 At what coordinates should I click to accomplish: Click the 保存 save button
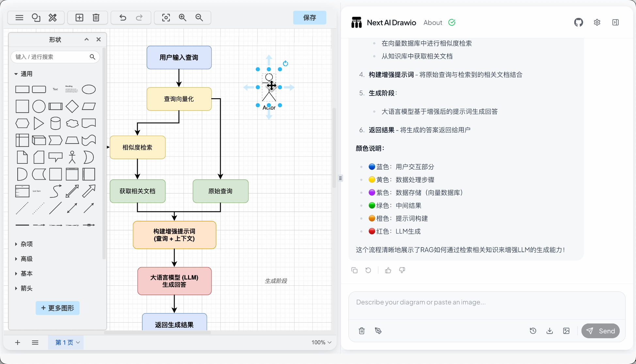click(x=310, y=18)
